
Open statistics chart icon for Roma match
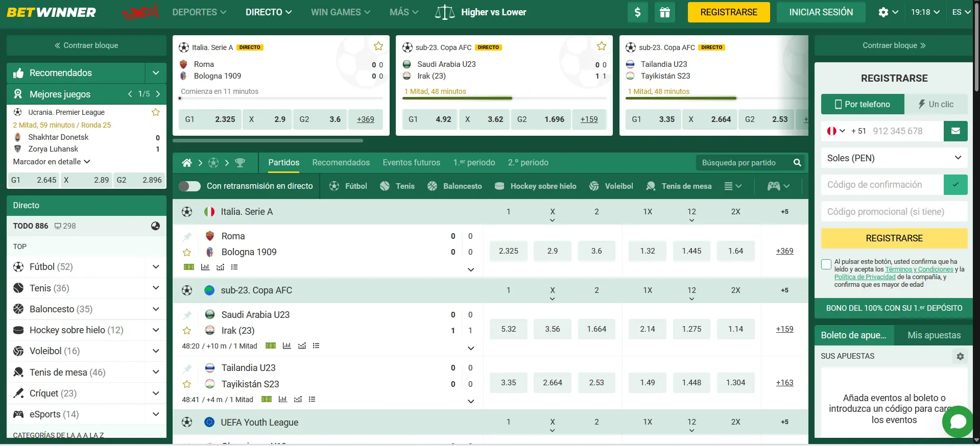pos(205,267)
